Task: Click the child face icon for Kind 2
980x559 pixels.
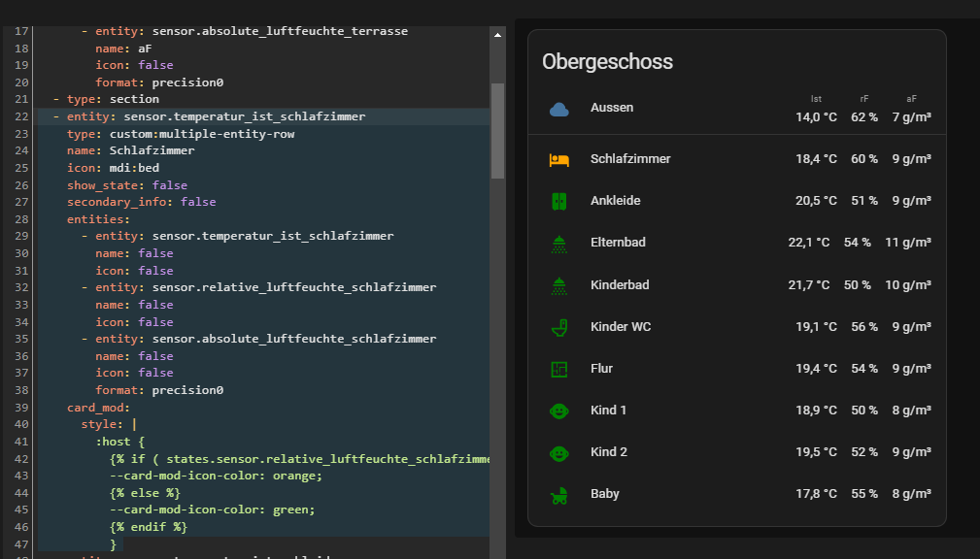Action: coord(559,452)
